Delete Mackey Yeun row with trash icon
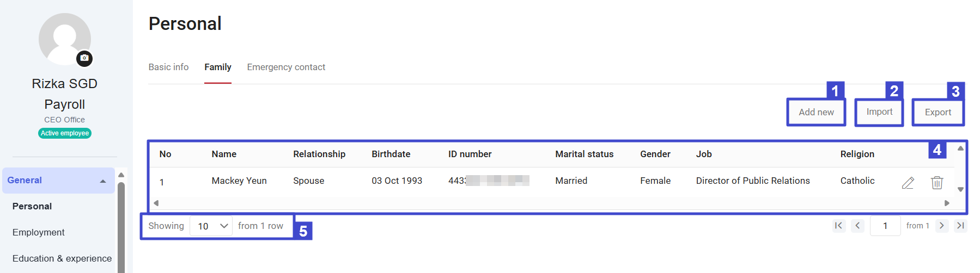Screen dimensions: 980x273 point(937,183)
